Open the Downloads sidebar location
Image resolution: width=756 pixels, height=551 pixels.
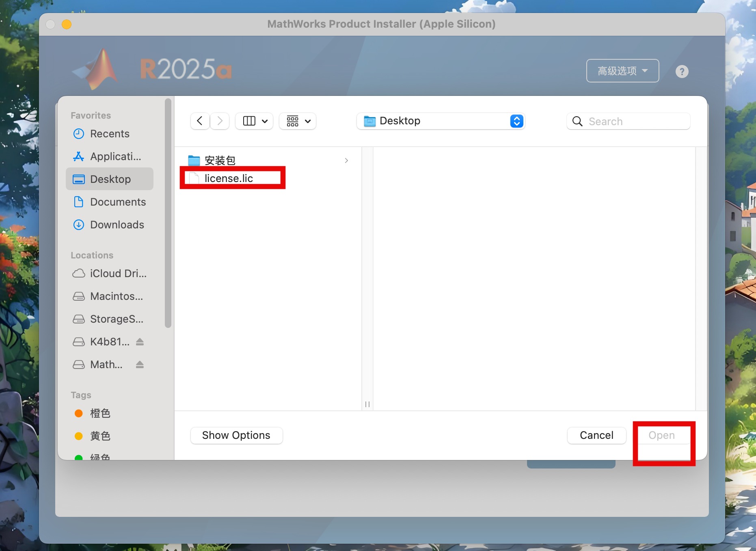coord(117,225)
